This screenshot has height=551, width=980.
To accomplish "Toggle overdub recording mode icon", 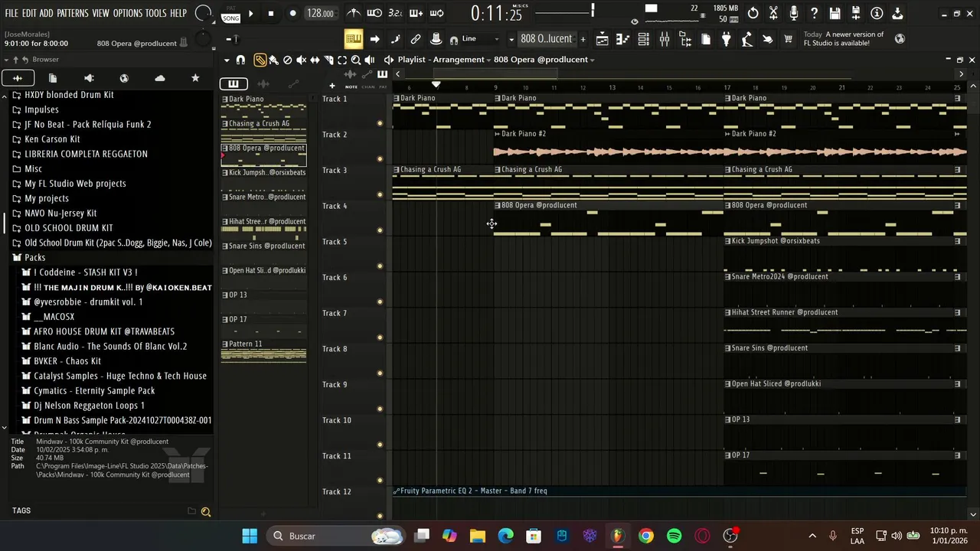I will [x=416, y=13].
